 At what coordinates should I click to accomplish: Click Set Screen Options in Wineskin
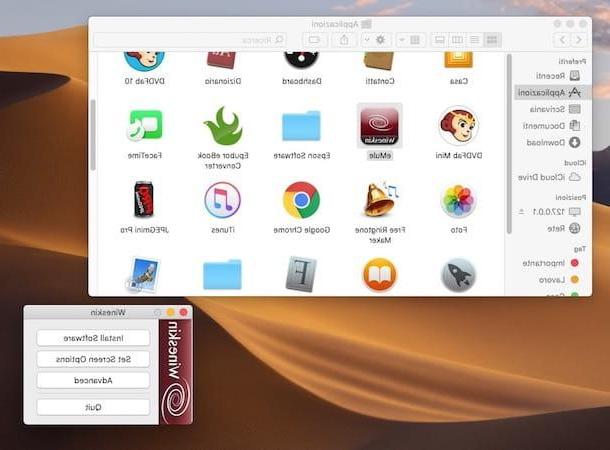click(93, 359)
